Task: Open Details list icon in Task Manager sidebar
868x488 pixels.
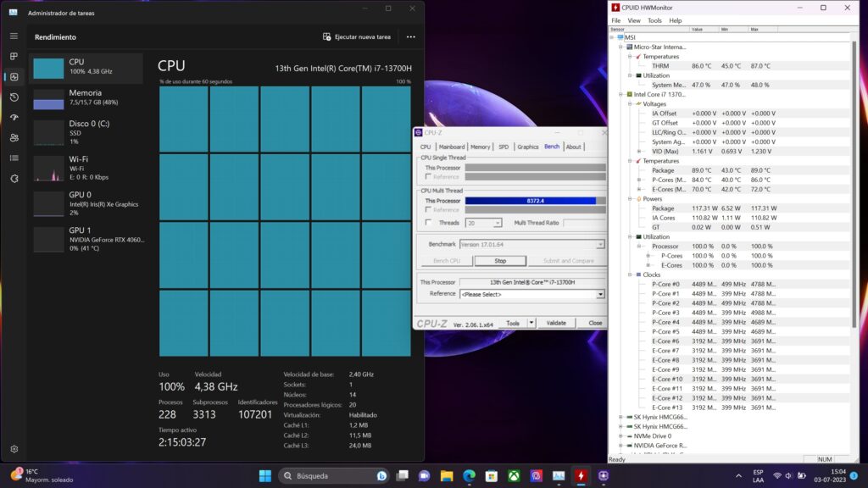Action: click(x=14, y=158)
